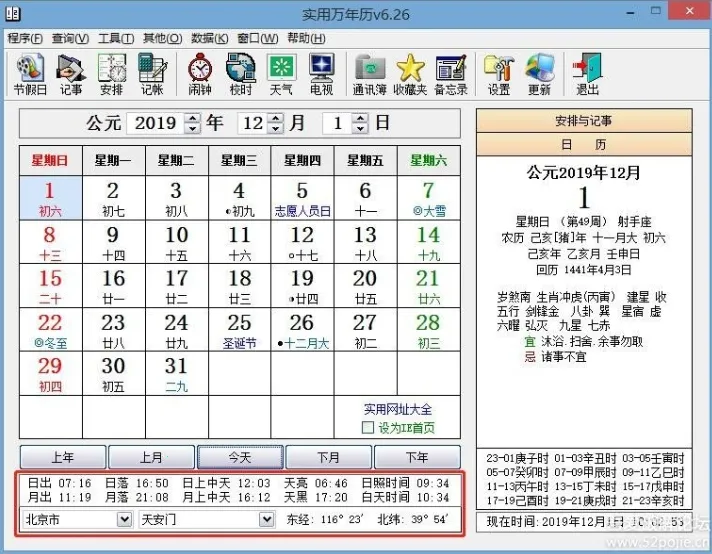The width and height of the screenshot is (712, 554).
Task: Select December 25 圣诞节 in calendar
Action: 239,330
